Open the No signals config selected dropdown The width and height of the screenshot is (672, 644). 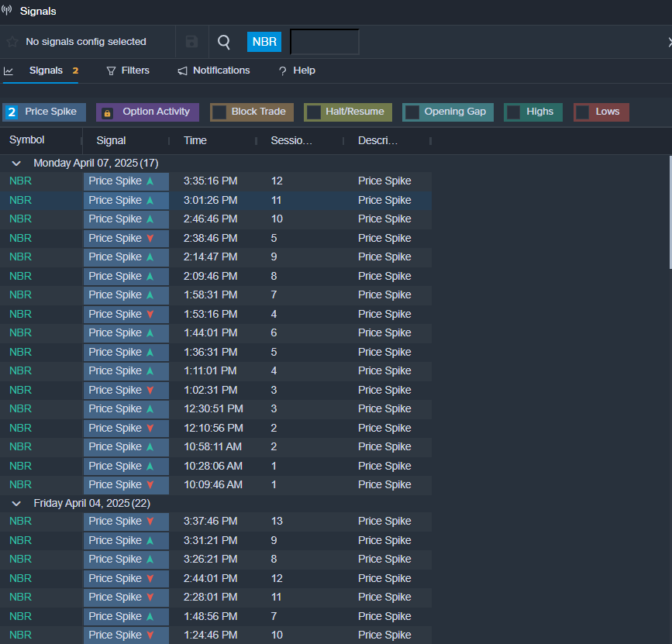[86, 42]
